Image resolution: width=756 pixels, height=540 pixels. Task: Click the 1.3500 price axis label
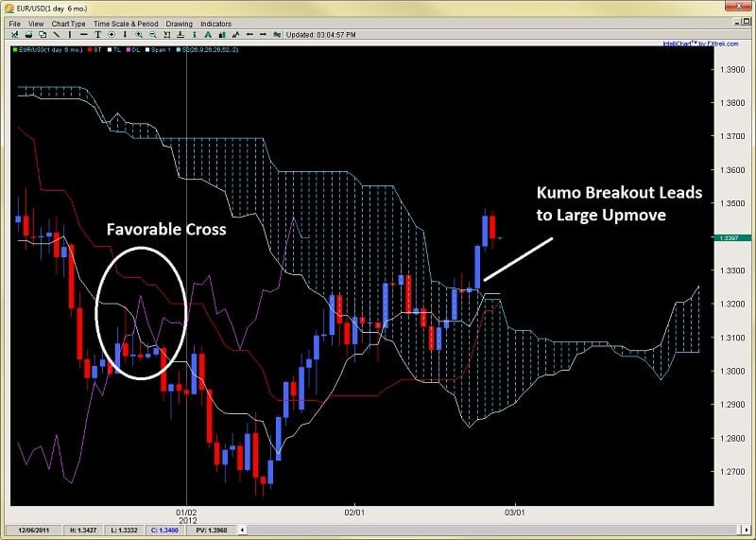click(731, 203)
